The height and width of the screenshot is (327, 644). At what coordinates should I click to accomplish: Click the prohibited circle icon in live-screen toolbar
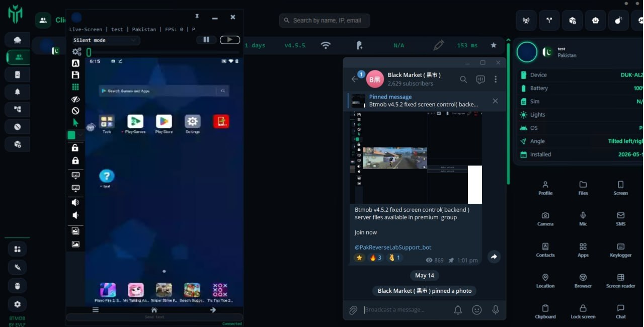pos(75,111)
